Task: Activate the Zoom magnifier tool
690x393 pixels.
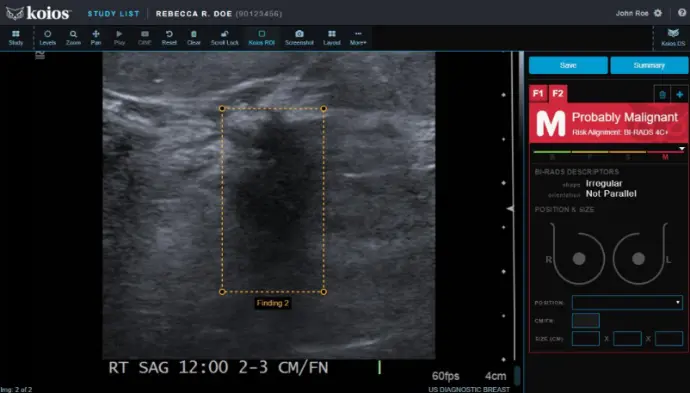Action: pyautogui.click(x=73, y=37)
